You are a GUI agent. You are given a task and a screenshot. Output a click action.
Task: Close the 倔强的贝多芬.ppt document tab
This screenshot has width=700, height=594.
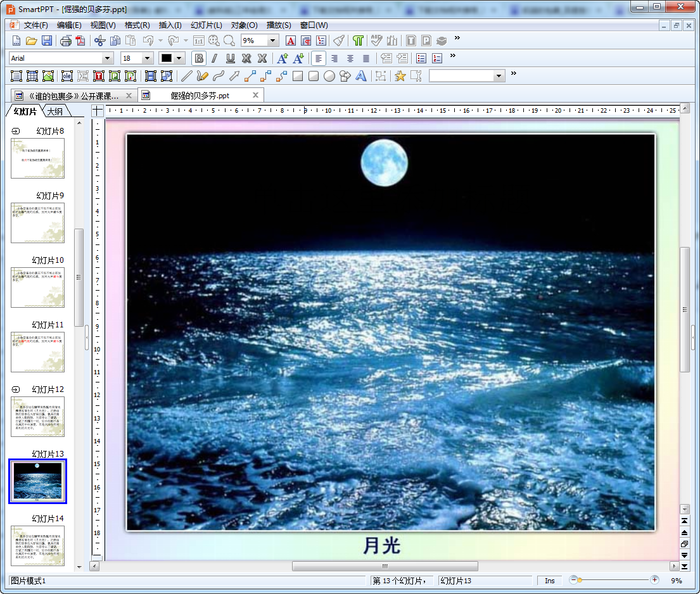click(255, 95)
